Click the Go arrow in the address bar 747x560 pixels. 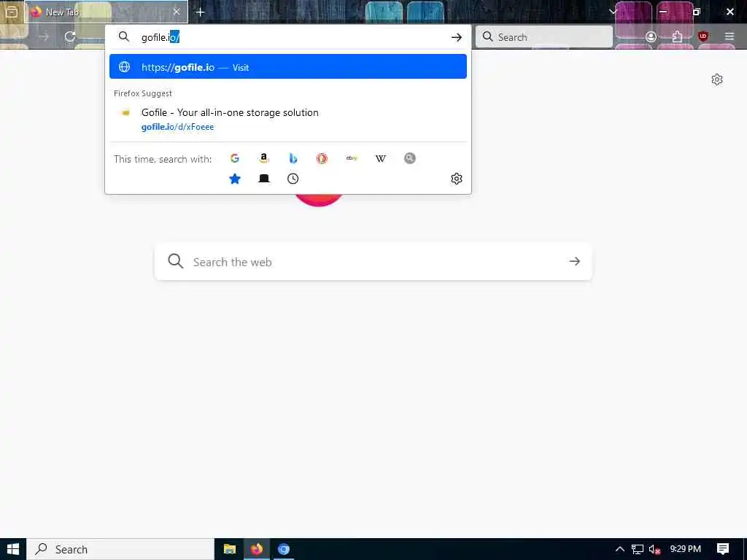[457, 37]
